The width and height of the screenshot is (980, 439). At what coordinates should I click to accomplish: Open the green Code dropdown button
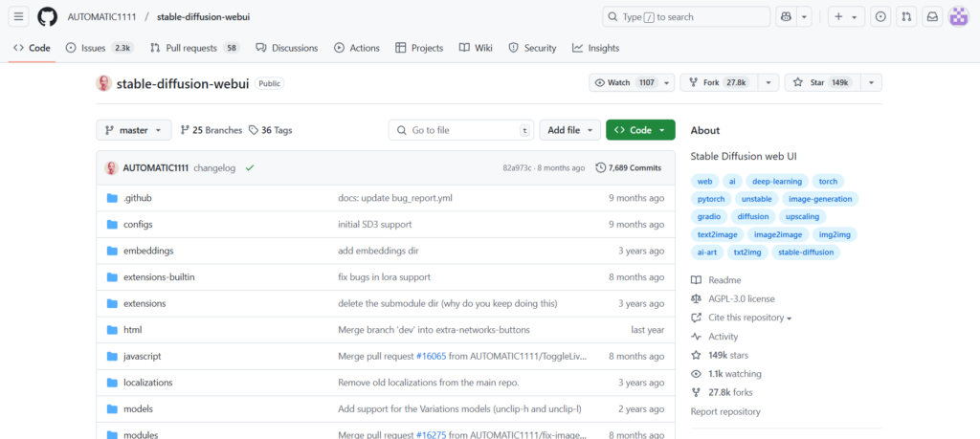(640, 130)
